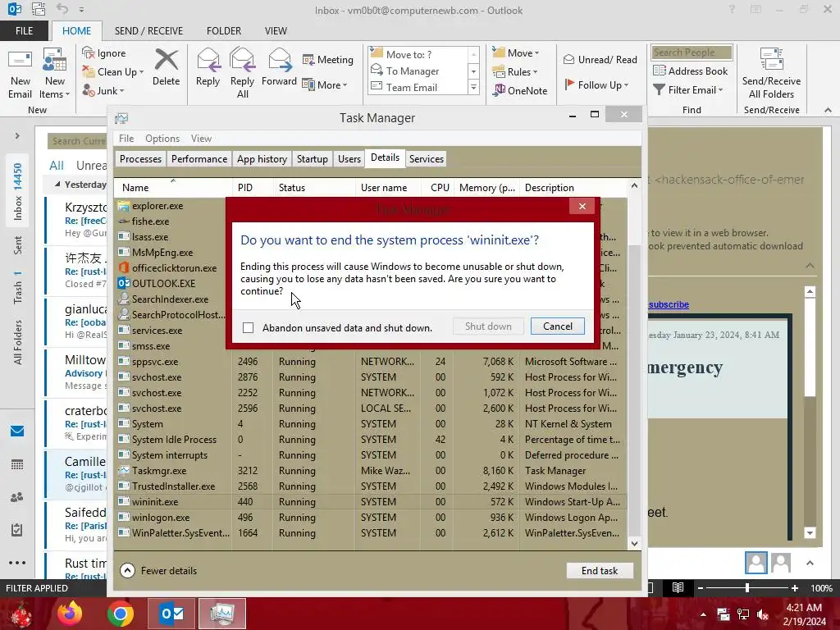Click the Delete icon in Outlook ribbon
Screen dimensions: 840x630
166,67
